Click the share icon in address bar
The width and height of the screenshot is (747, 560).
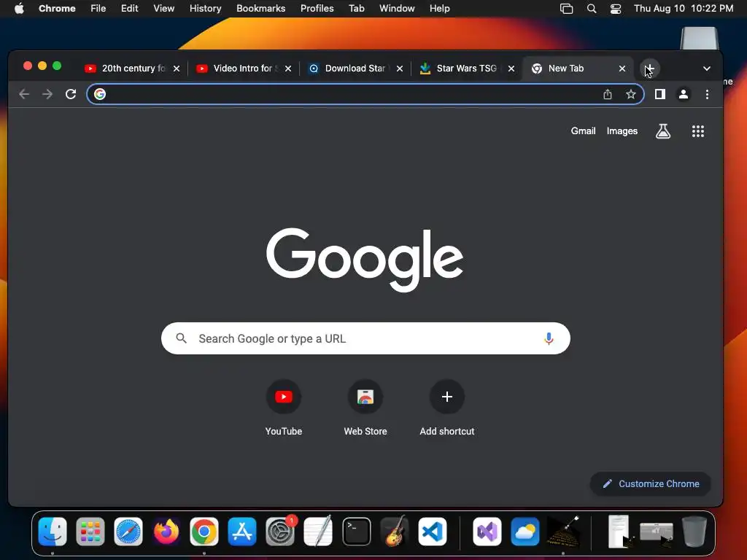coord(608,94)
